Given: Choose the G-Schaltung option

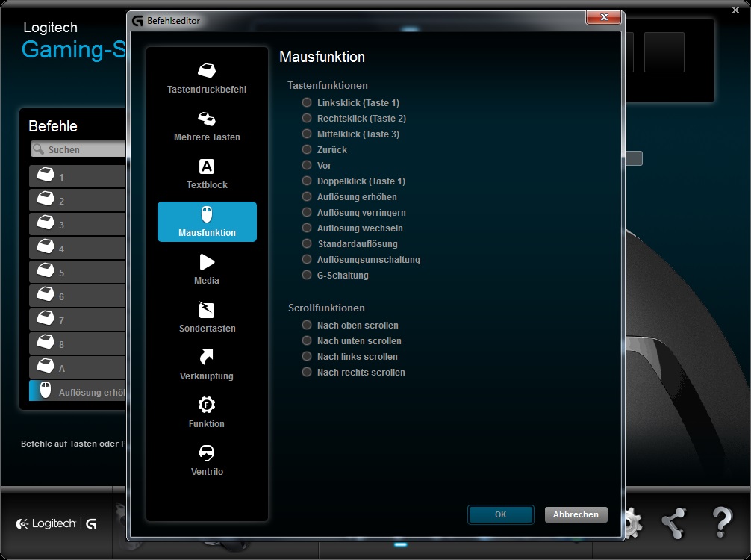Looking at the screenshot, I should [305, 275].
